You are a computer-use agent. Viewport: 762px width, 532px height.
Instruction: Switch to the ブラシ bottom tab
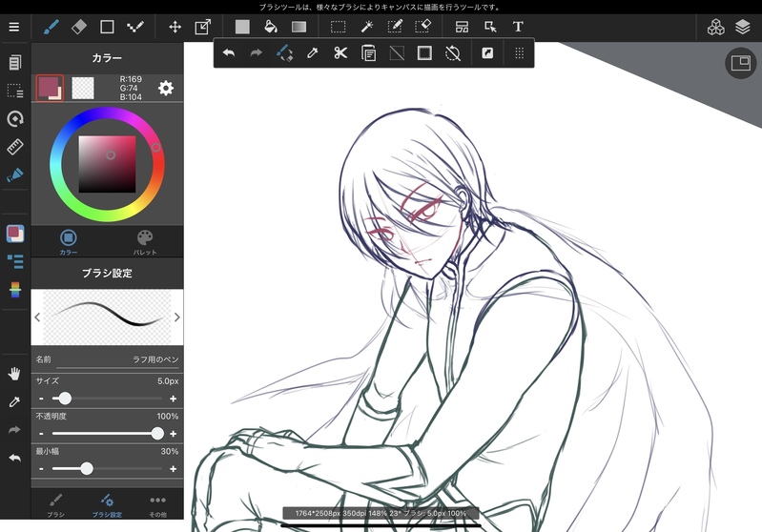(x=56, y=504)
